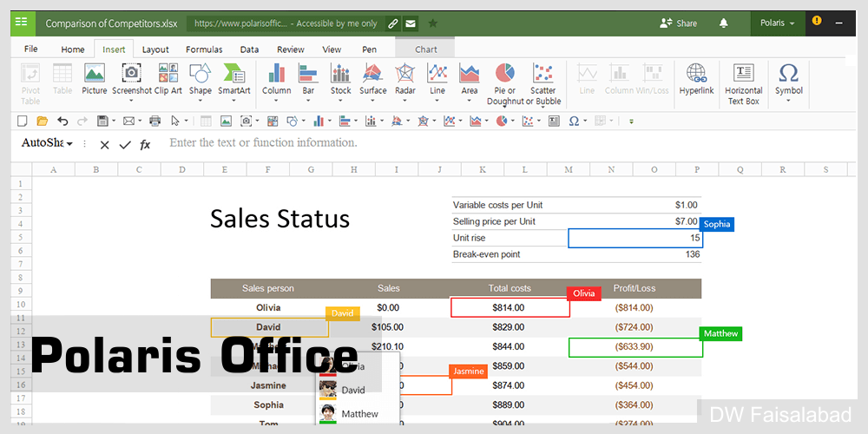
Task: Open the quick toolbar Picture icon
Action: [x=226, y=121]
